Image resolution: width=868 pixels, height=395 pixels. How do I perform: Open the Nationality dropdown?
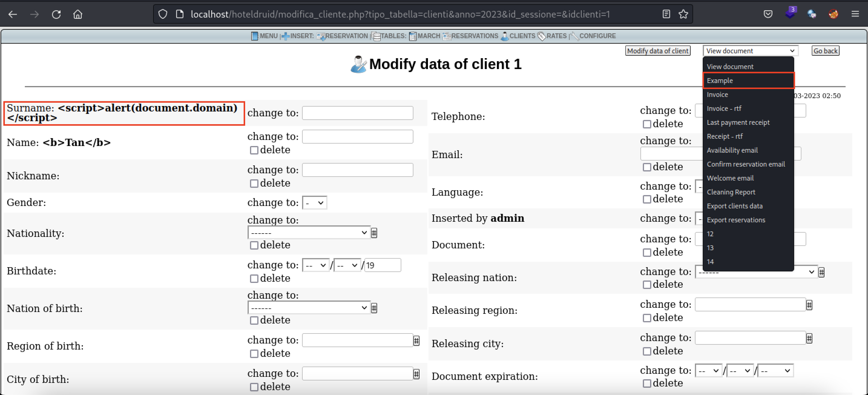click(309, 233)
